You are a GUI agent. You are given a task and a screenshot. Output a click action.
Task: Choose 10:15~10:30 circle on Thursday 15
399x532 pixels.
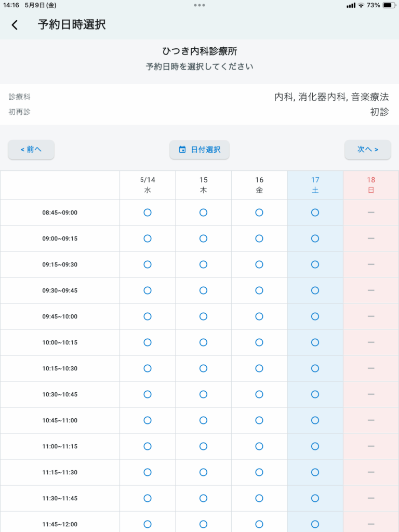point(203,368)
